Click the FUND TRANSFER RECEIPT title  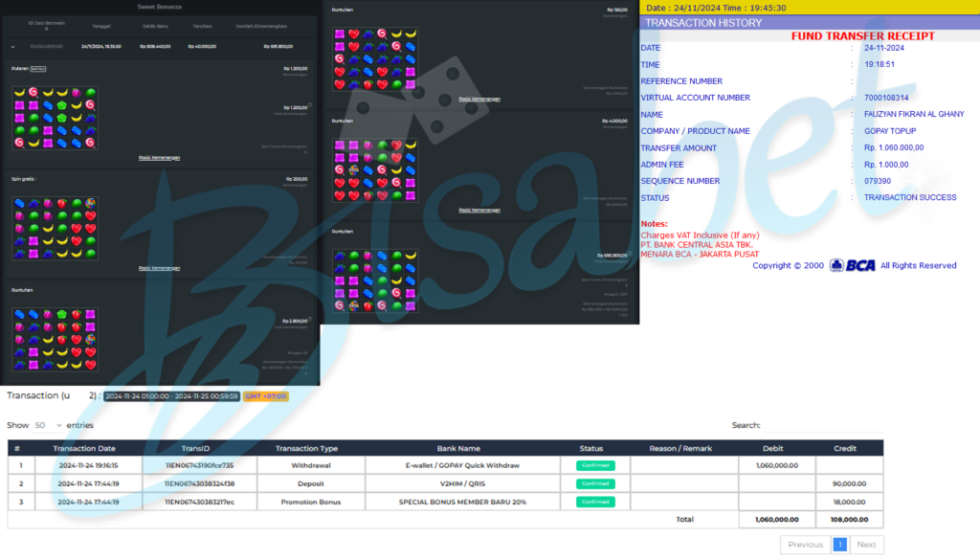click(862, 36)
